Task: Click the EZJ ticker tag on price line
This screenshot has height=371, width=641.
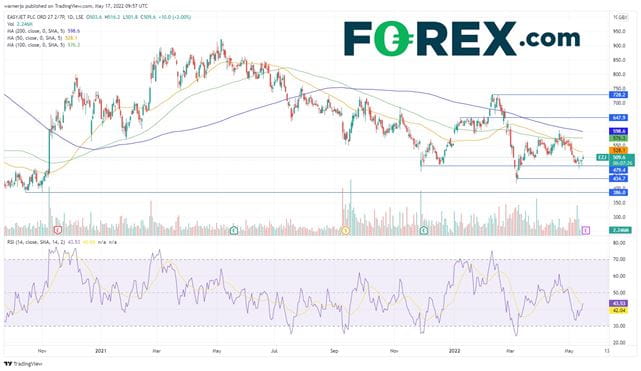Action: [602, 157]
